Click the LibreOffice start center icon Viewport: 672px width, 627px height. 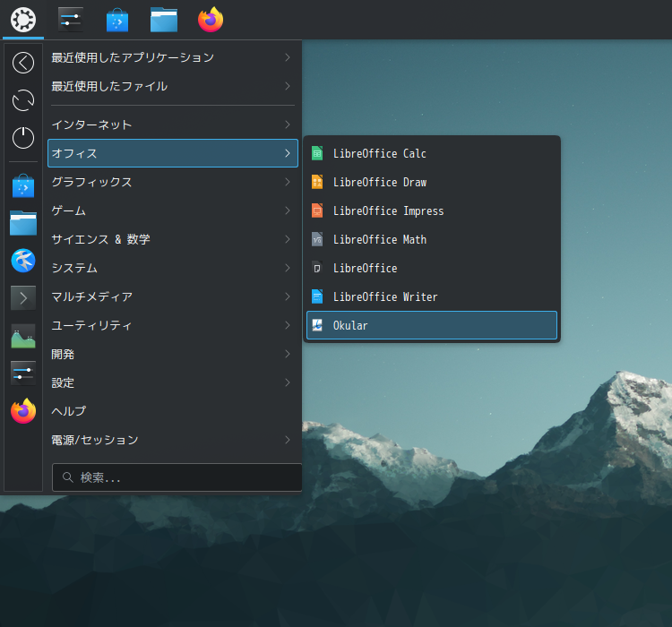click(317, 269)
